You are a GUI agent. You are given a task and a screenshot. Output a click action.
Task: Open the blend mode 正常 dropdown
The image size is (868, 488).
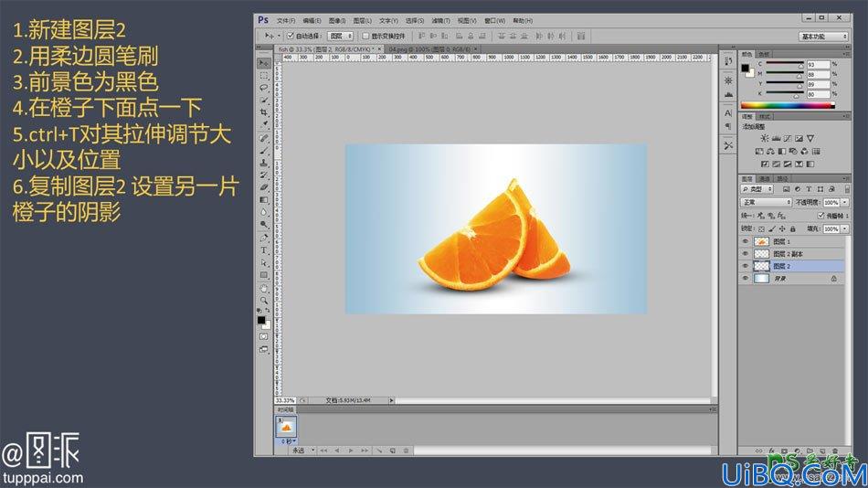coord(767,203)
